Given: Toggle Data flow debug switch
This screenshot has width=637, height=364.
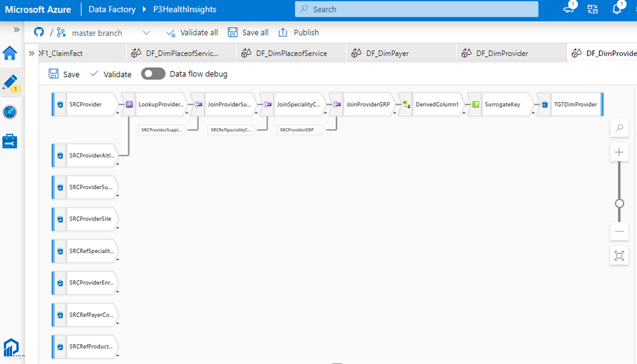Looking at the screenshot, I should (x=153, y=74).
